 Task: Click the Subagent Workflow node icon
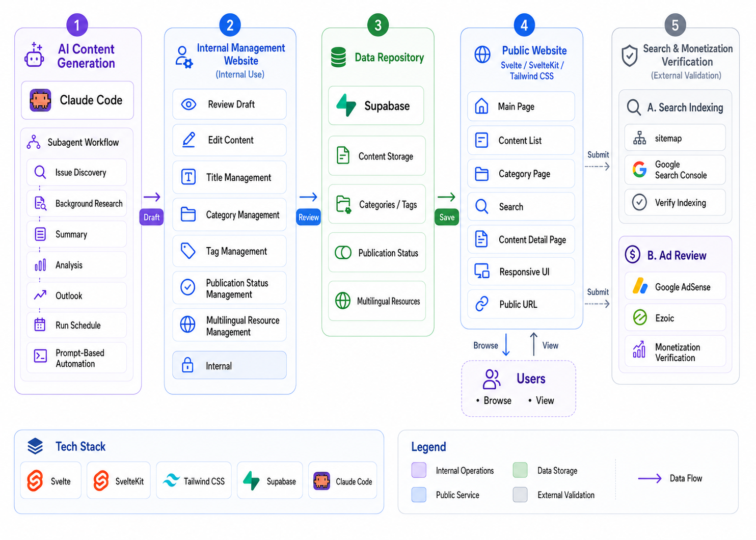tap(34, 142)
